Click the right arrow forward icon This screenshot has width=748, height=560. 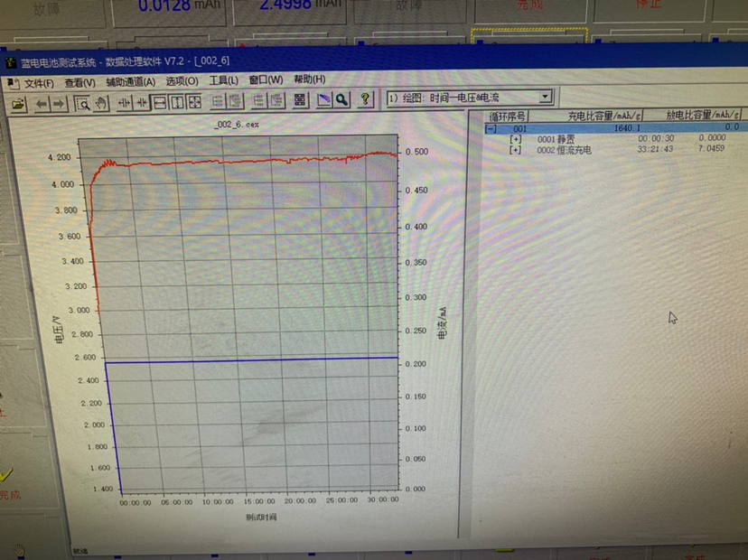(x=59, y=104)
